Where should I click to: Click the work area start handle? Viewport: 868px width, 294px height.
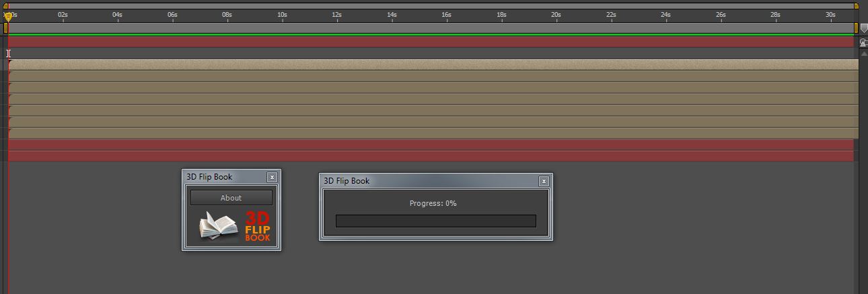click(6, 28)
